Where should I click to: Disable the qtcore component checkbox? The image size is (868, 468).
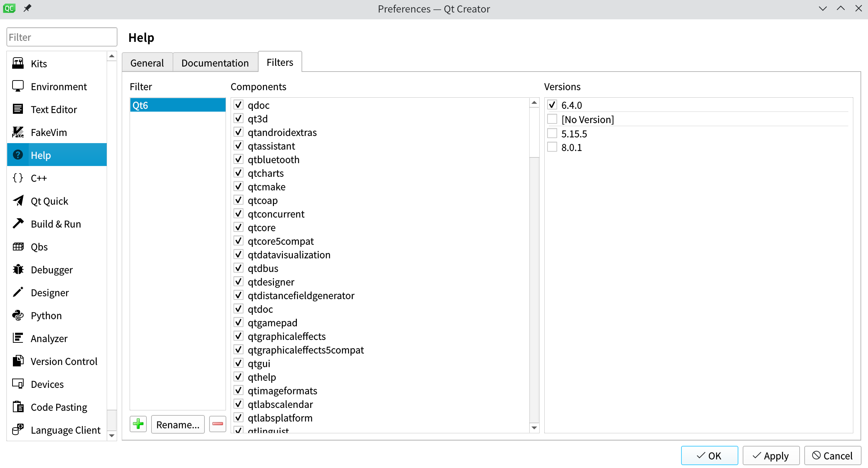(x=238, y=227)
